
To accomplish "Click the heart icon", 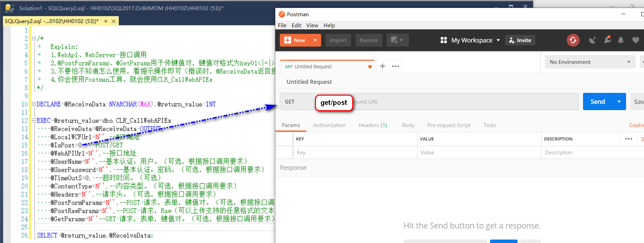I will point(636,40).
